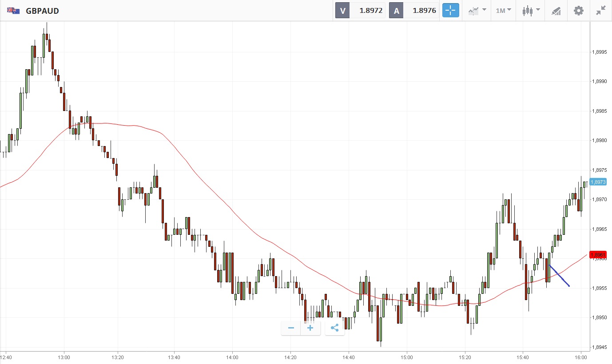Select the drawing tools icon
Screen dimensions: 612x364
pyautogui.click(x=556, y=11)
